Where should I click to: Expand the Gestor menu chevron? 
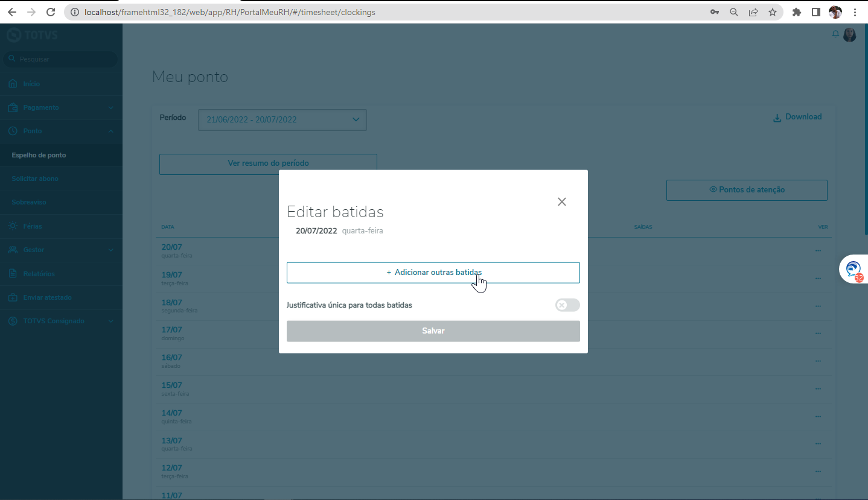[x=110, y=250]
